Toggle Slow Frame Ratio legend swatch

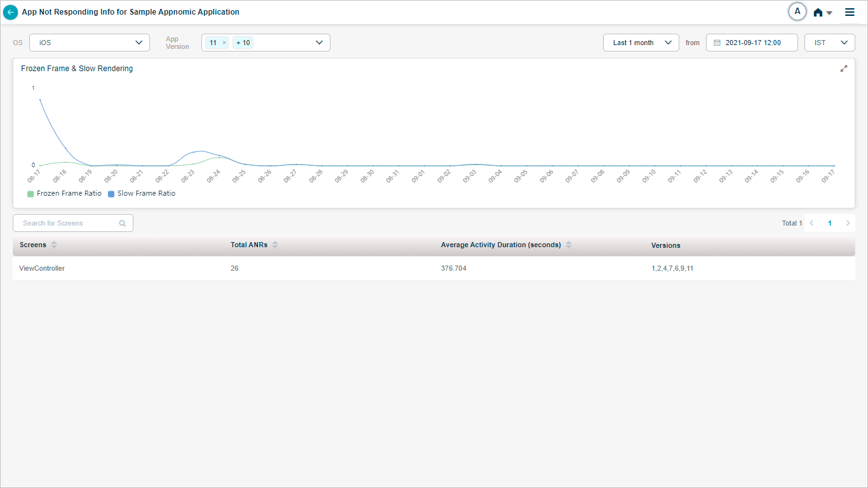pyautogui.click(x=111, y=194)
